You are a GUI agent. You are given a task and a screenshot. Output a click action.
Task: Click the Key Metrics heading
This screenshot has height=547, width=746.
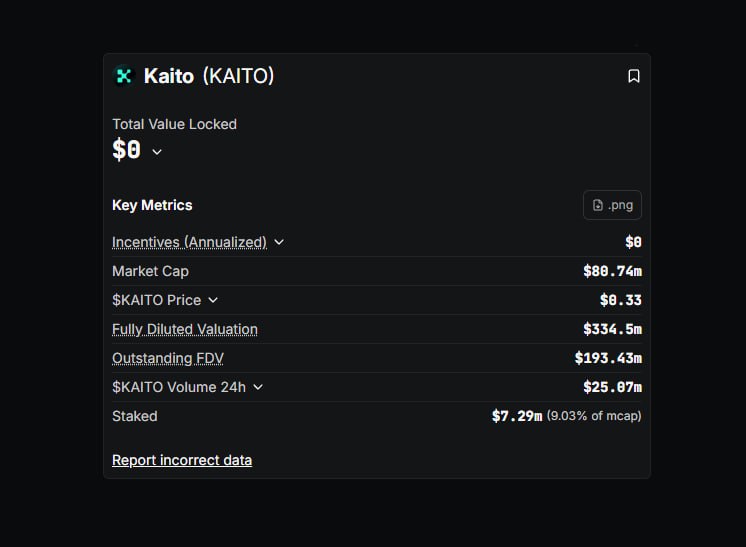[152, 205]
